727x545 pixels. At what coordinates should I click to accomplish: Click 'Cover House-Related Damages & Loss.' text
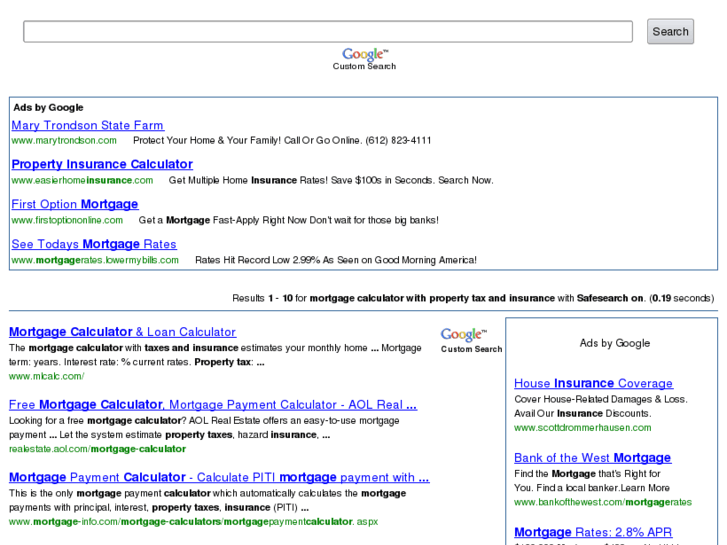click(601, 399)
